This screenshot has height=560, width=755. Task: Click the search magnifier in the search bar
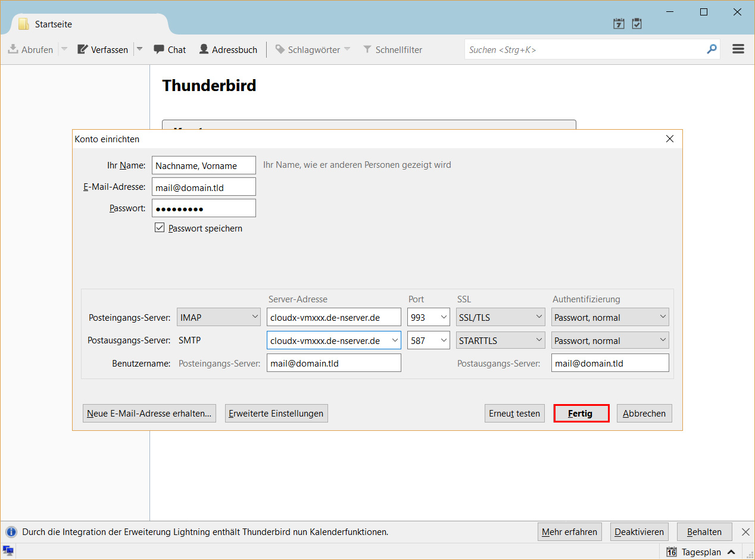pos(712,49)
